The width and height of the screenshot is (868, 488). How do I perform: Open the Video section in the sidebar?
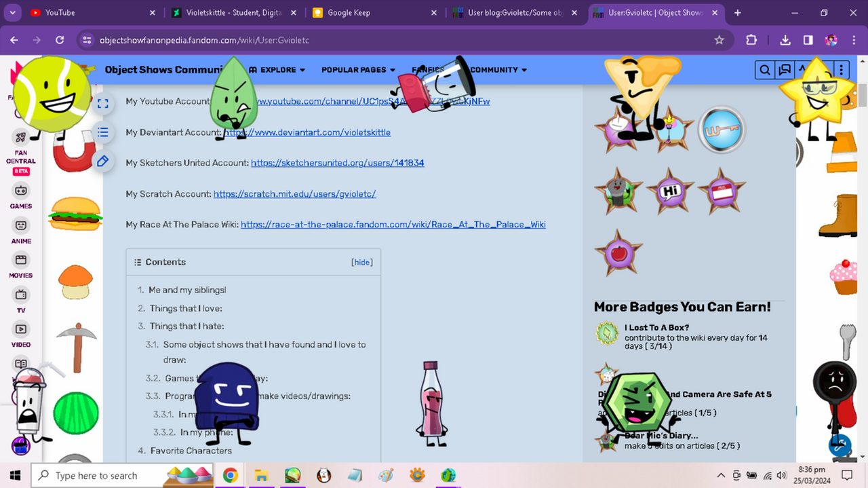(21, 335)
